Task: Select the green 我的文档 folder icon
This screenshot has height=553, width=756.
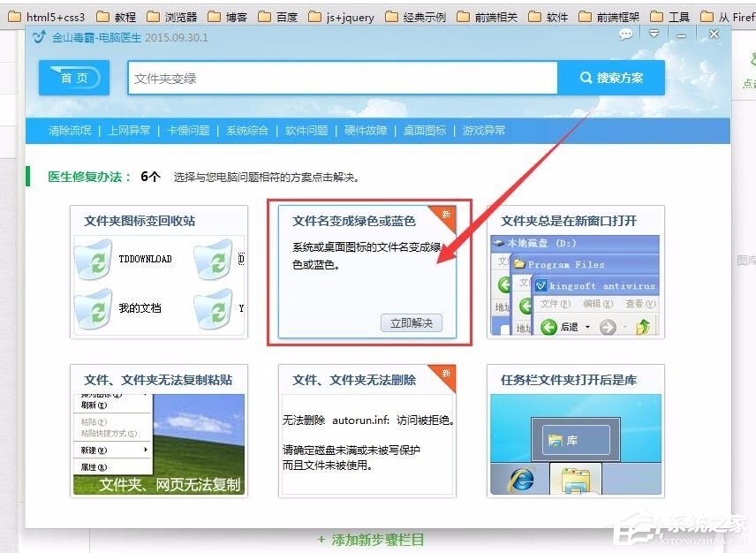Action: (94, 310)
